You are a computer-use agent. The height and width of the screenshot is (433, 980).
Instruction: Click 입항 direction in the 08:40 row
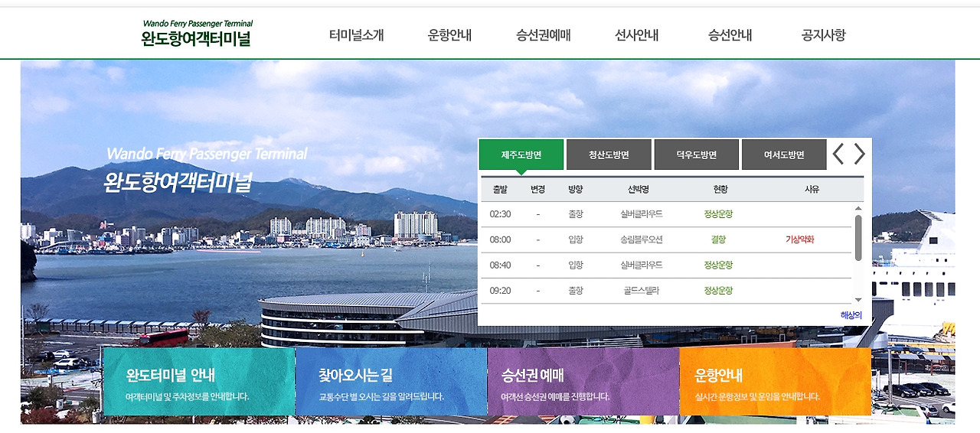click(576, 265)
